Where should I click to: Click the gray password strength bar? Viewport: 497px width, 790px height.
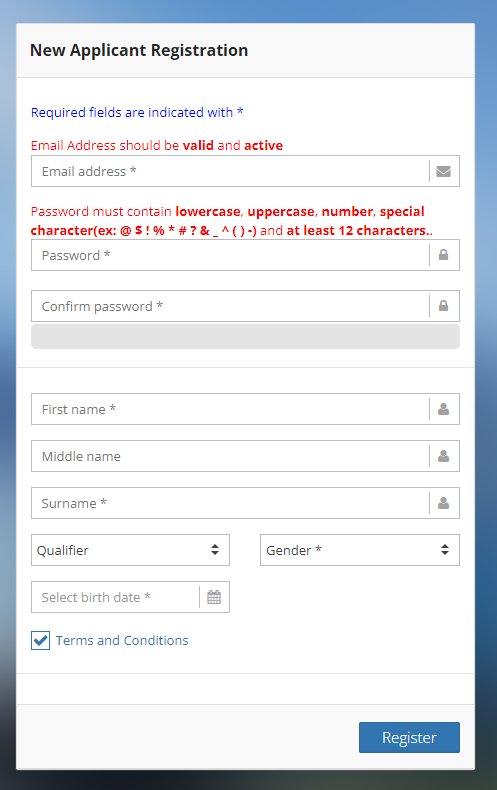[245, 337]
